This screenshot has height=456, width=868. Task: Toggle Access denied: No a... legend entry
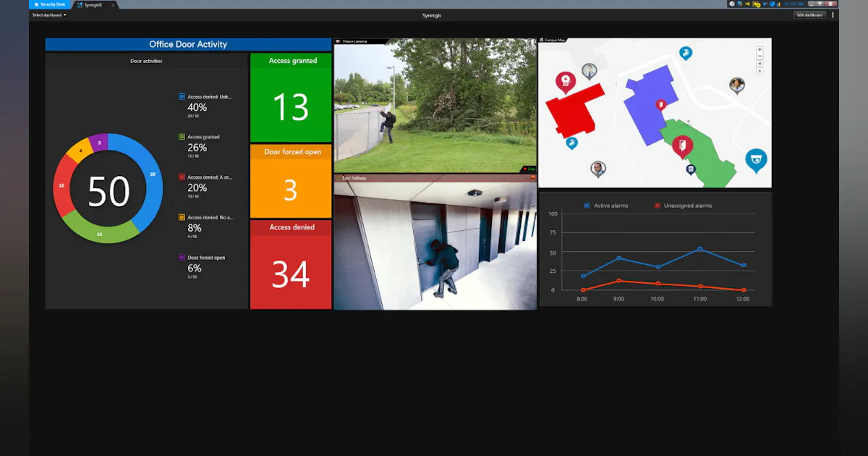point(205,217)
